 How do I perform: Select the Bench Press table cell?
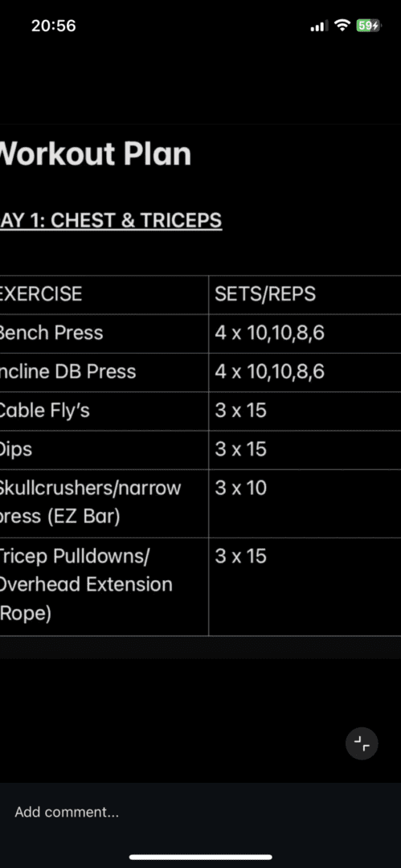point(104,334)
